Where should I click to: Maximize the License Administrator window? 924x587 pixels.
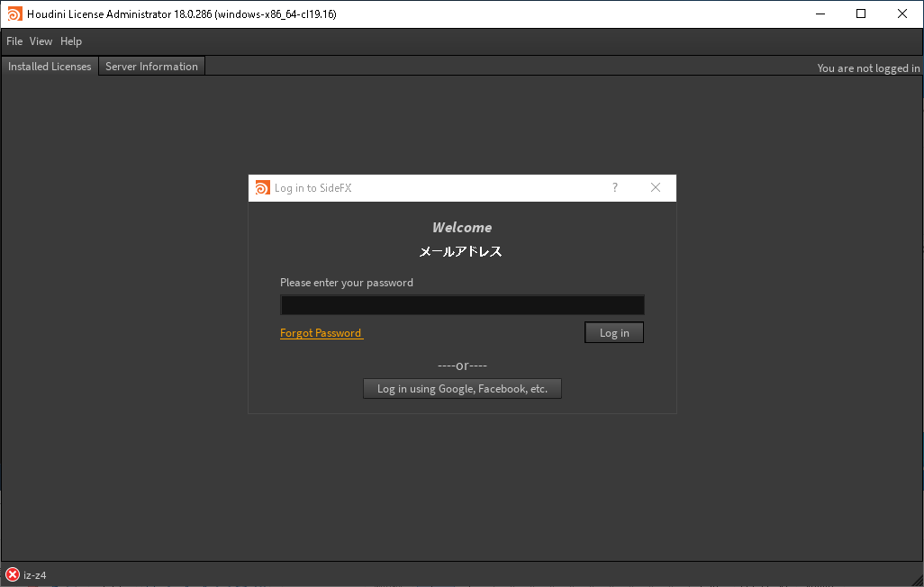pos(861,14)
